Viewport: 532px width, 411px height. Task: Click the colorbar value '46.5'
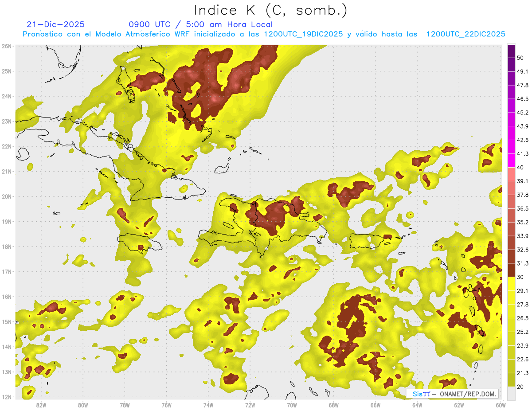[522, 99]
